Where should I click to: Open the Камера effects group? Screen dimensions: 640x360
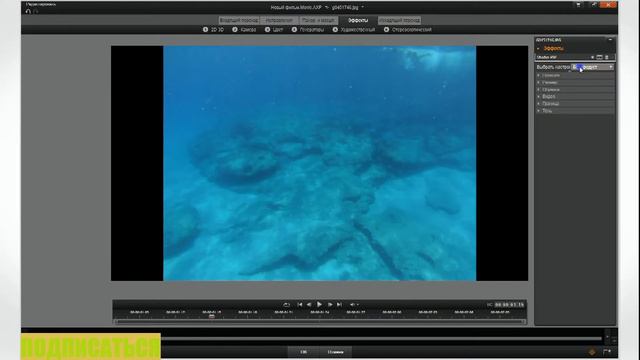(x=244, y=29)
